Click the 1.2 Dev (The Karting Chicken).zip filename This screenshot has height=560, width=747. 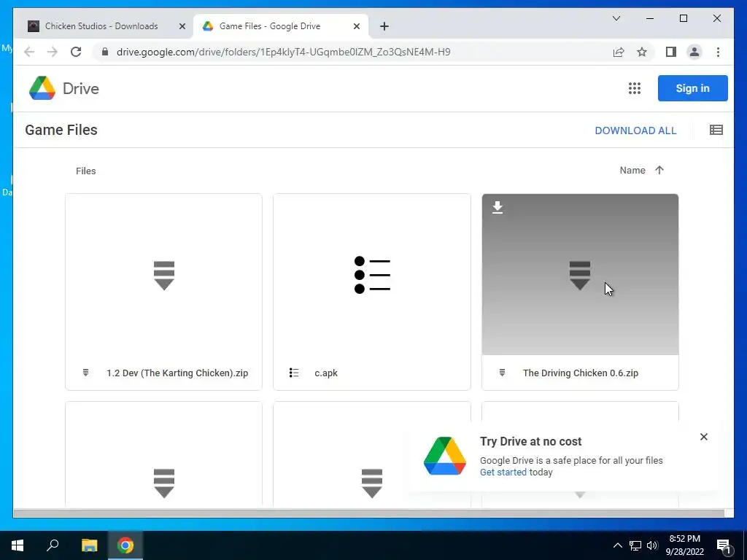(x=177, y=373)
